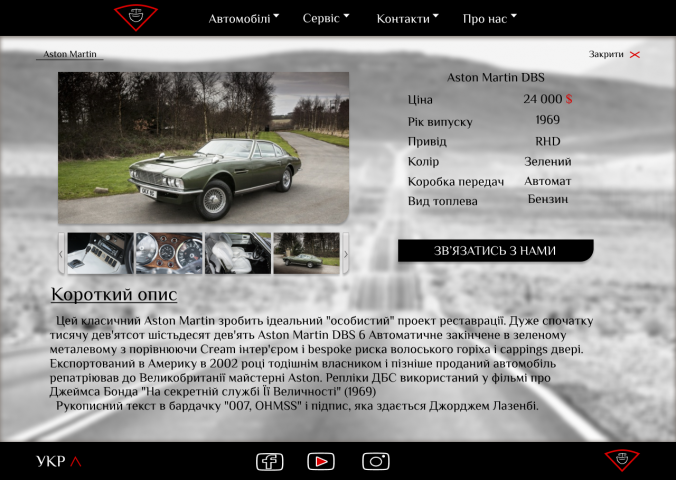Click the Короткий опис heading
676x480 pixels.
pos(114,295)
